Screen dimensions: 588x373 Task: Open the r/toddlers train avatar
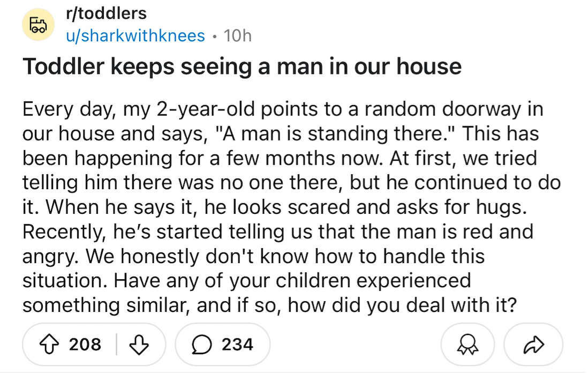[x=38, y=25]
